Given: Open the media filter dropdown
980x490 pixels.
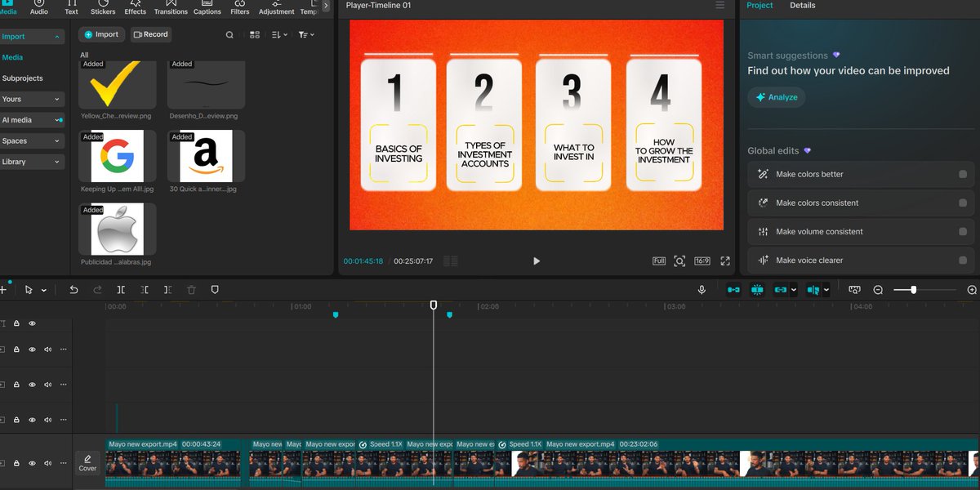Looking at the screenshot, I should (306, 35).
